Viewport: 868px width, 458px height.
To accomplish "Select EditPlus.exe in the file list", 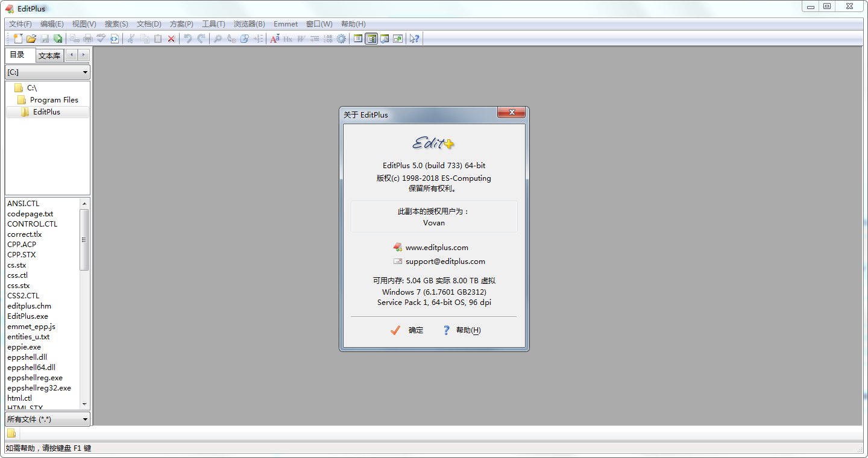I will click(28, 316).
